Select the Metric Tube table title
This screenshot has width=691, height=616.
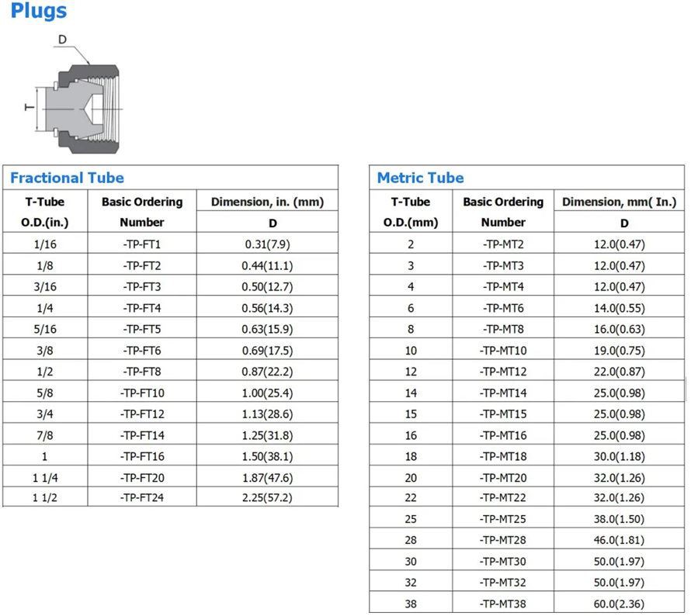pos(420,178)
